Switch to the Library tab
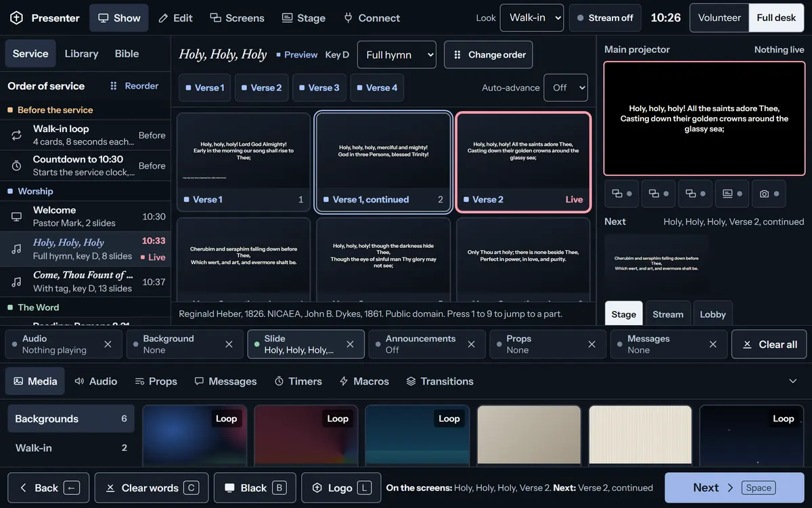 (x=81, y=54)
